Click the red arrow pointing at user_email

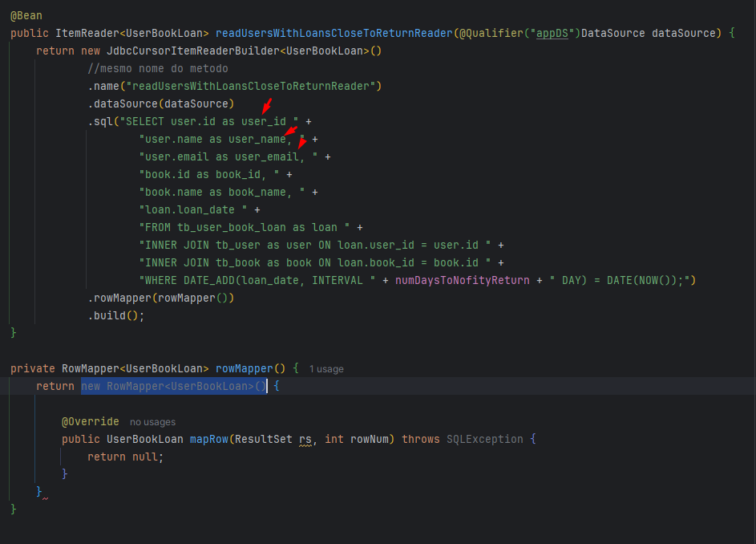301,144
